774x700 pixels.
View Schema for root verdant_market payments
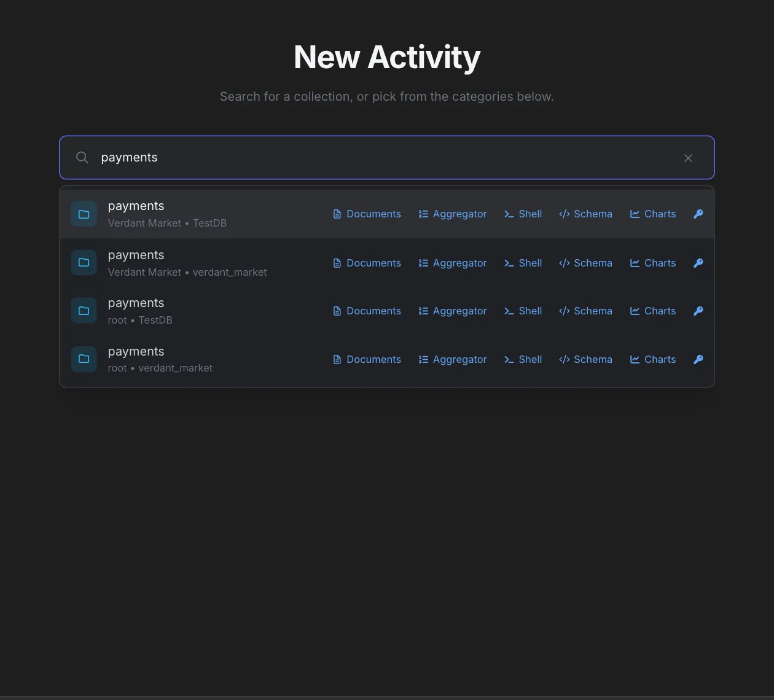pyautogui.click(x=585, y=359)
